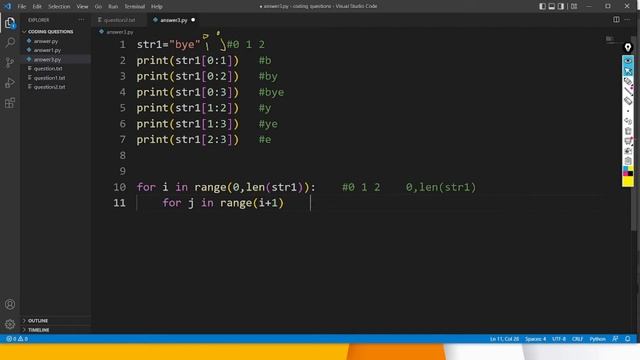The width and height of the screenshot is (640, 360).
Task: Open the Search view in activity bar
Action: (x=10, y=42)
